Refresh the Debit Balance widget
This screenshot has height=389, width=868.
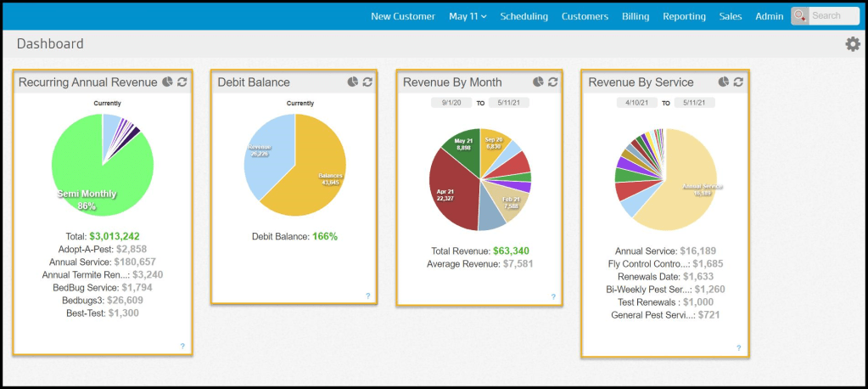367,82
